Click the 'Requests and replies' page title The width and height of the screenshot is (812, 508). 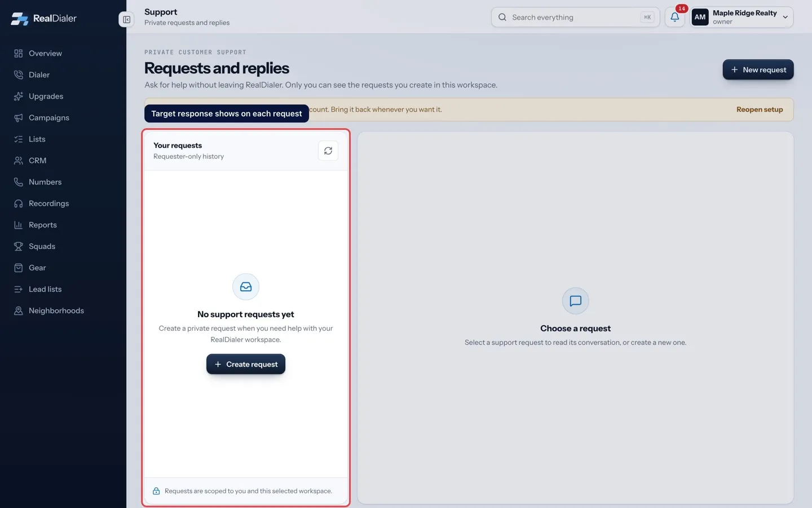point(217,68)
